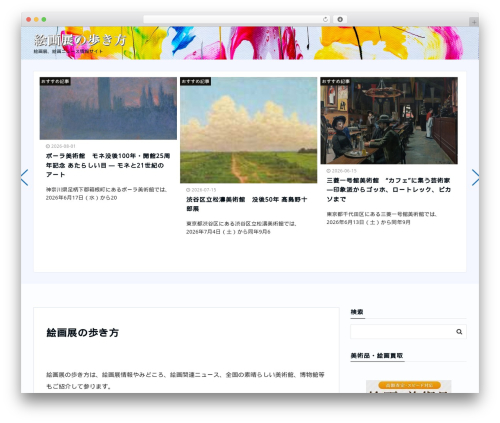This screenshot has height=423, width=500.
Task: Go to next slide with right arrow
Action: pyautogui.click(x=475, y=178)
